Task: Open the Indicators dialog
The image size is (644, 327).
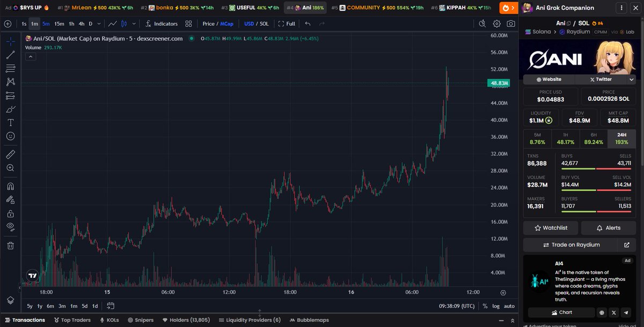Action: [x=161, y=24]
